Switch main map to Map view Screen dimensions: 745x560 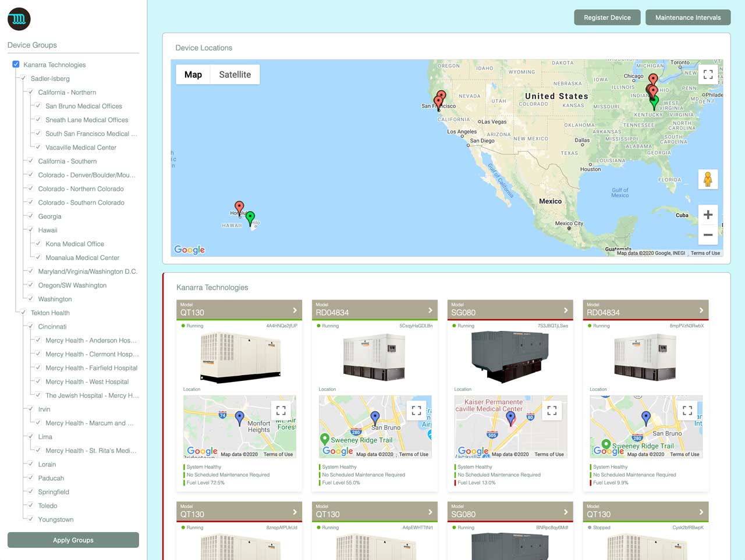pyautogui.click(x=193, y=74)
